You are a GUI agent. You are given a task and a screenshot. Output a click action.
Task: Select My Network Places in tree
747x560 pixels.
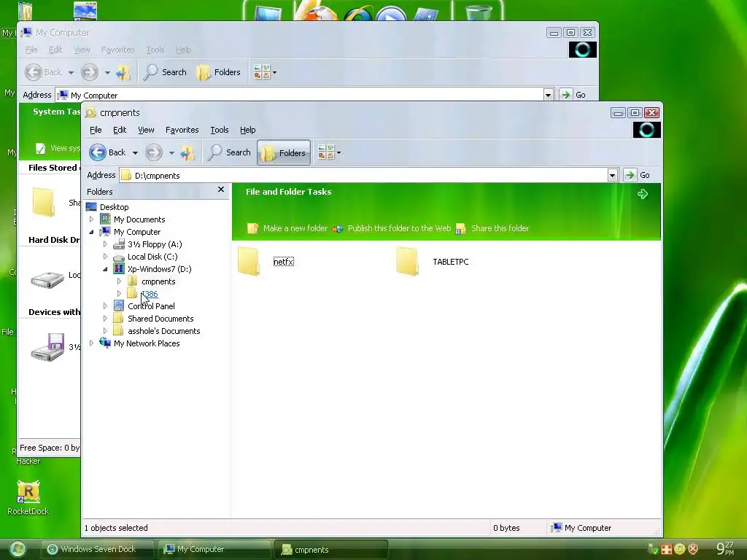click(x=146, y=343)
